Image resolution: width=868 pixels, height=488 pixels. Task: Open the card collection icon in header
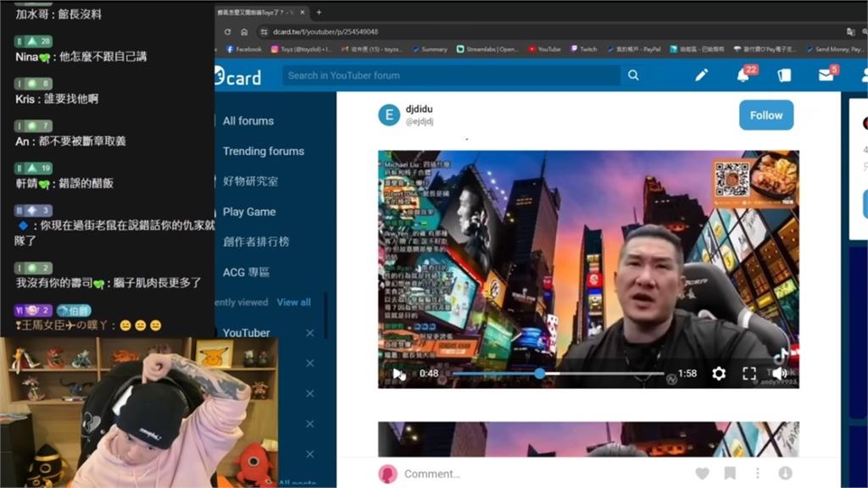pyautogui.click(x=784, y=75)
